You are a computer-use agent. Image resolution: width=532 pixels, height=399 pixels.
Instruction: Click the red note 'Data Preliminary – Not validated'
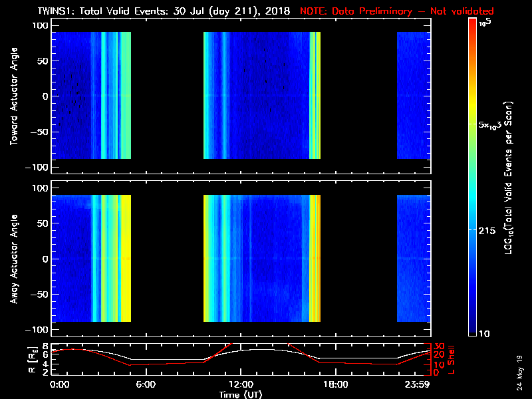(x=412, y=11)
